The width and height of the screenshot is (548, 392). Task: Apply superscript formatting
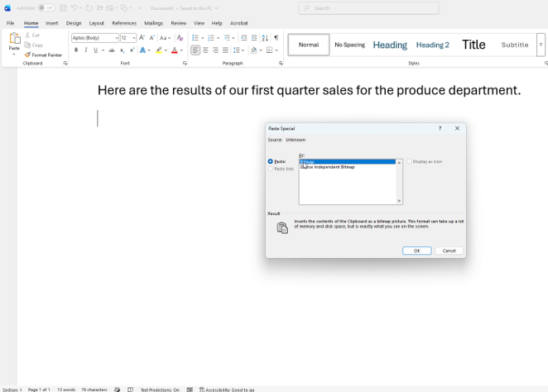(x=132, y=50)
